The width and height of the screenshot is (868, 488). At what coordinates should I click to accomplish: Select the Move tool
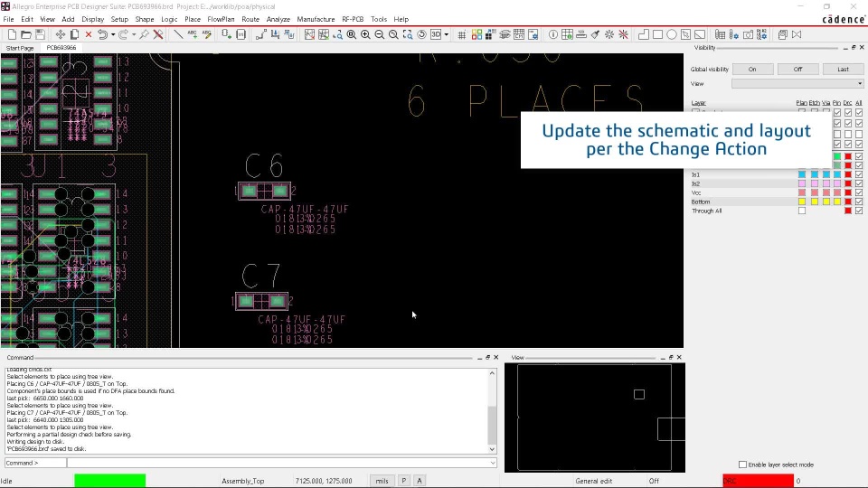click(x=60, y=34)
